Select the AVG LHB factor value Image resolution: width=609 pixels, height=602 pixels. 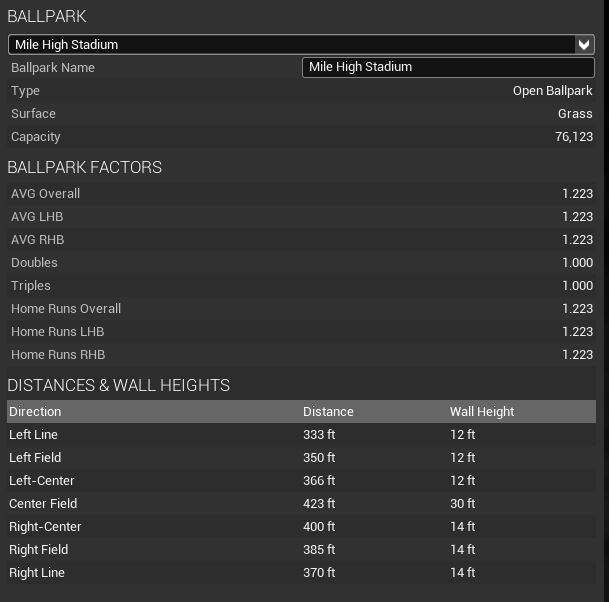(x=577, y=217)
